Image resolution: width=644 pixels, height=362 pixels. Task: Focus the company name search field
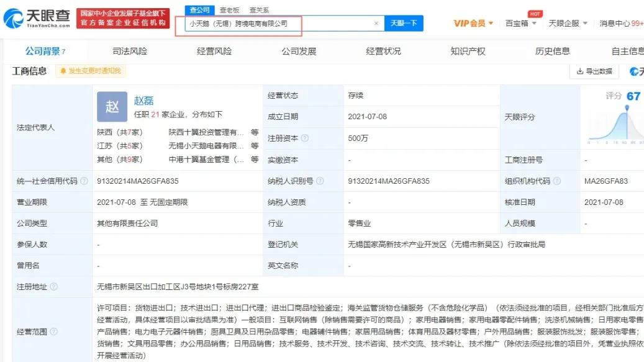[x=284, y=24]
